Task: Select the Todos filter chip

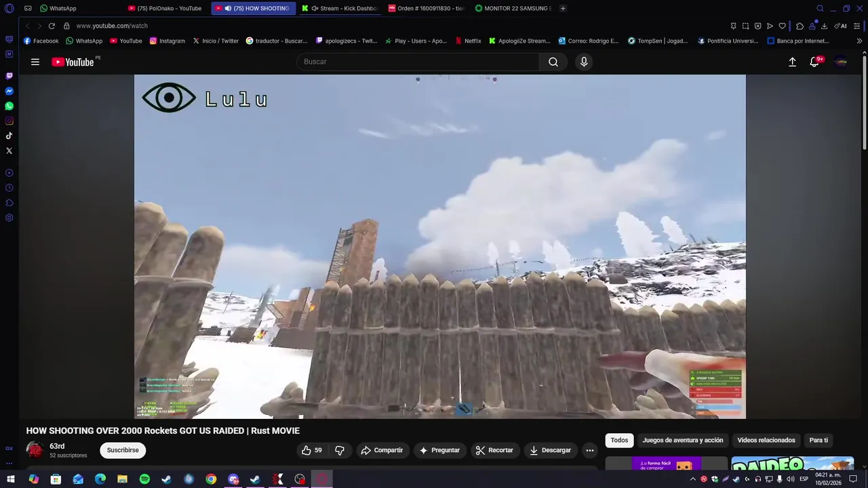Action: click(619, 441)
